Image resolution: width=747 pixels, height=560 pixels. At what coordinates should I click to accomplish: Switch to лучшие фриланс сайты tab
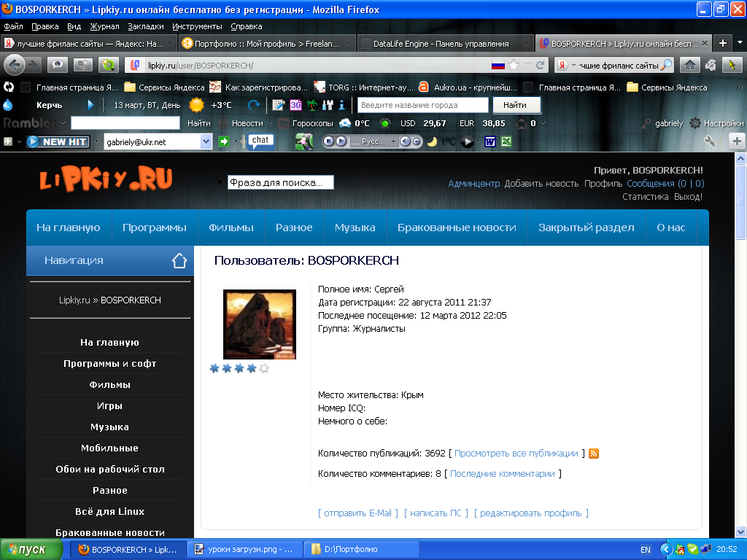pyautogui.click(x=89, y=43)
